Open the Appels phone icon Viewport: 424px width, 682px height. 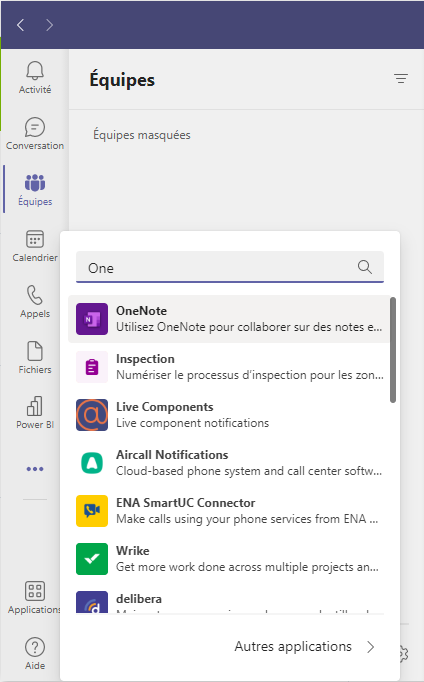click(x=35, y=295)
